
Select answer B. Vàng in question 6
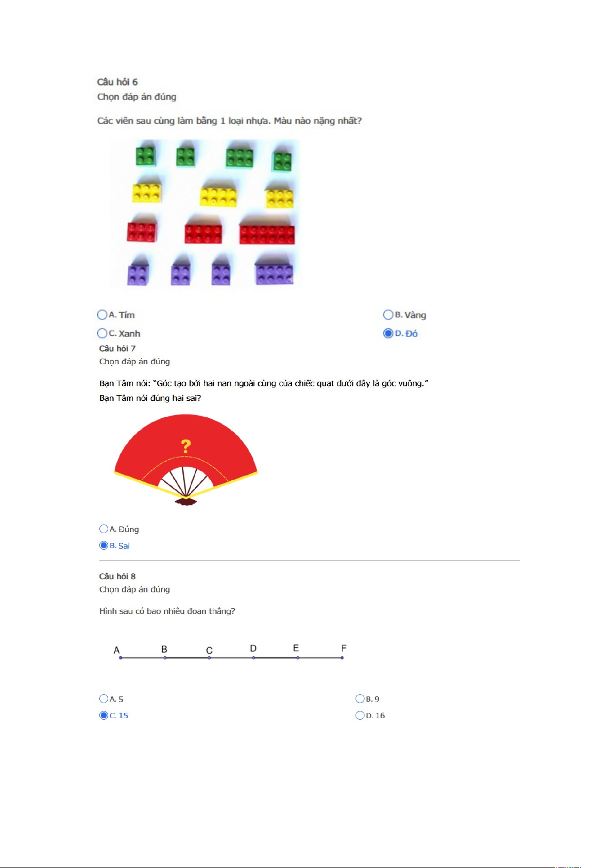(388, 315)
